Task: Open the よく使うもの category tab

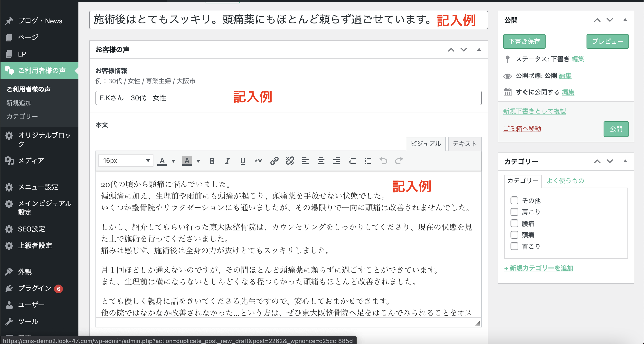Action: pyautogui.click(x=565, y=181)
